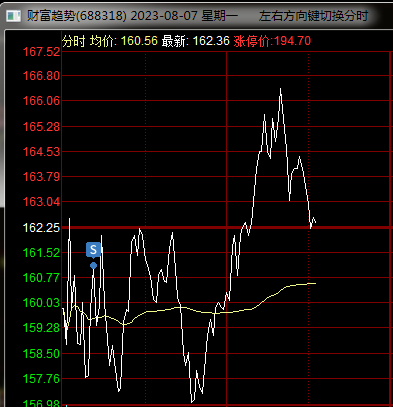Click the lowest trough of white price line
Image resolution: width=393 pixels, height=407 pixels.
click(x=192, y=402)
